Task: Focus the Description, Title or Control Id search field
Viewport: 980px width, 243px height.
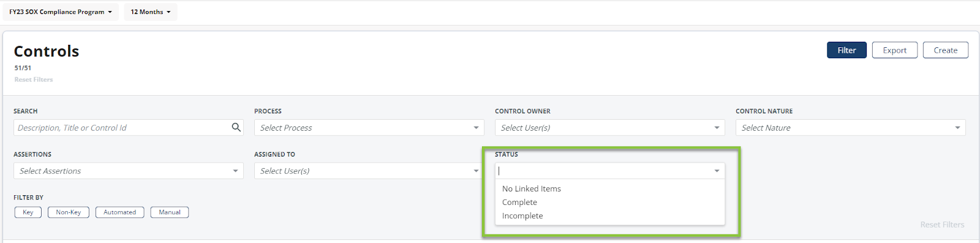Action: tap(123, 128)
